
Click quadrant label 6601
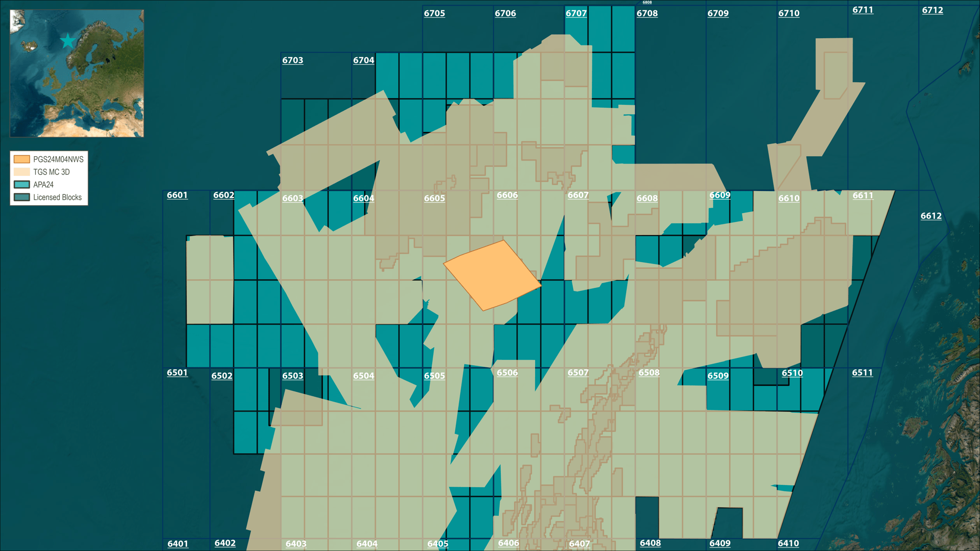tap(177, 195)
